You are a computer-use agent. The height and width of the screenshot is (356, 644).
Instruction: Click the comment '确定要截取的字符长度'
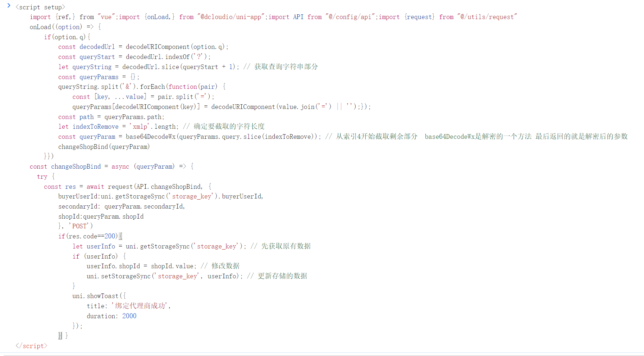click(x=229, y=127)
